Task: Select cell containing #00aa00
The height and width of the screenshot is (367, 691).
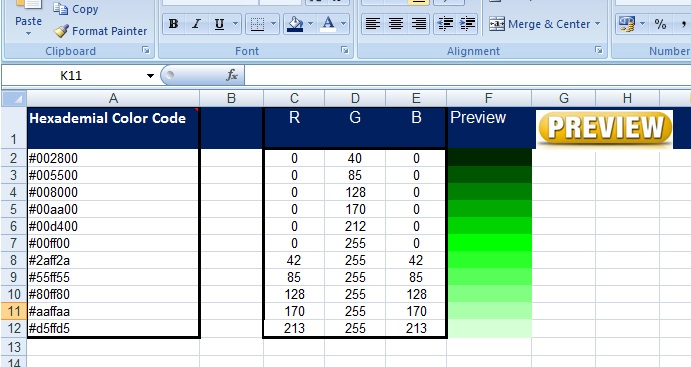Action: coord(113,209)
